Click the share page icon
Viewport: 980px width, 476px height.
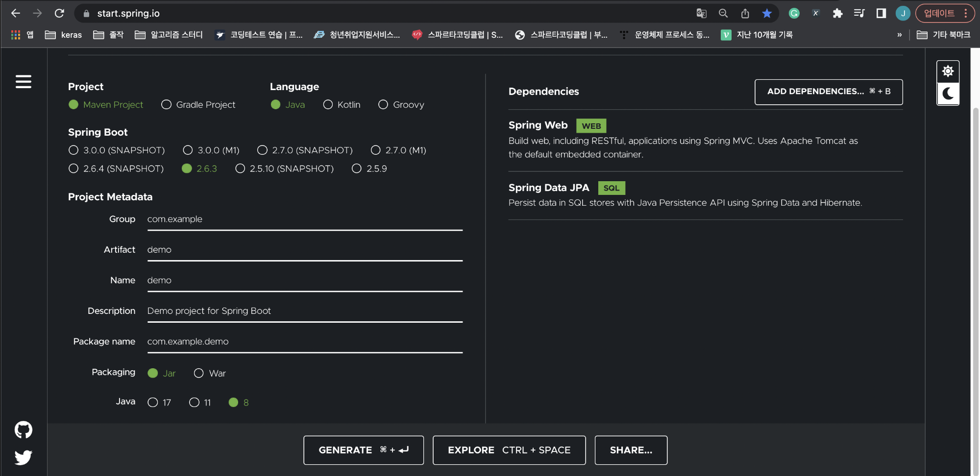[x=745, y=13]
